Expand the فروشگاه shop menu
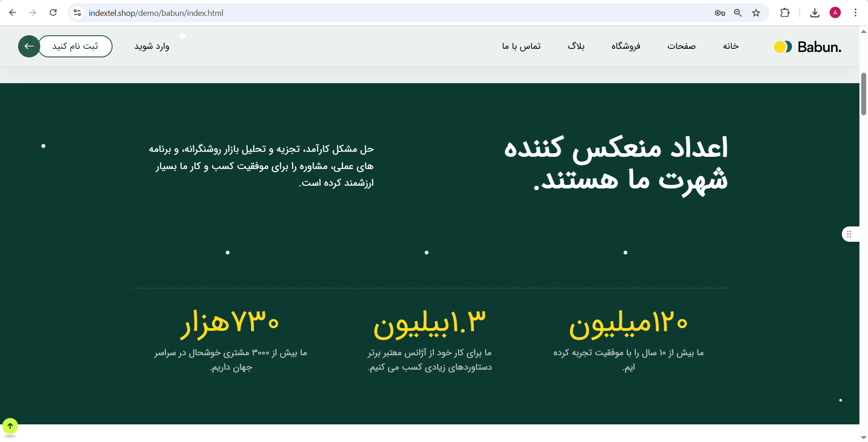This screenshot has width=868, height=442. [x=626, y=46]
